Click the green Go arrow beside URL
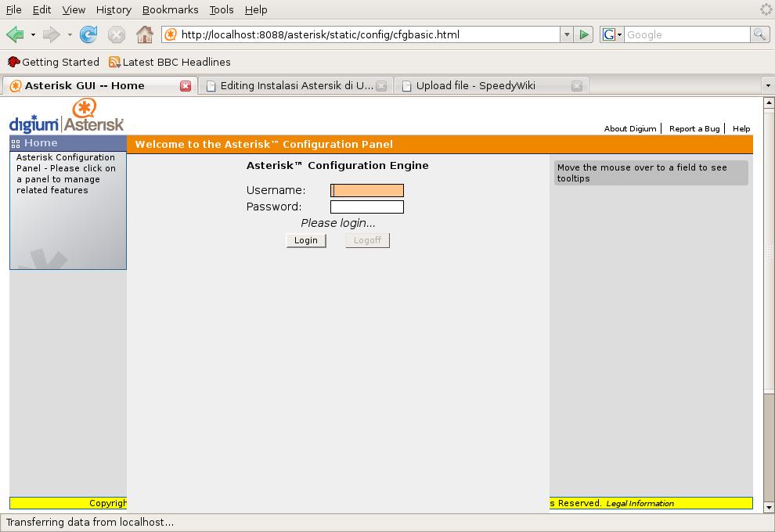The height and width of the screenshot is (532, 775). [584, 34]
